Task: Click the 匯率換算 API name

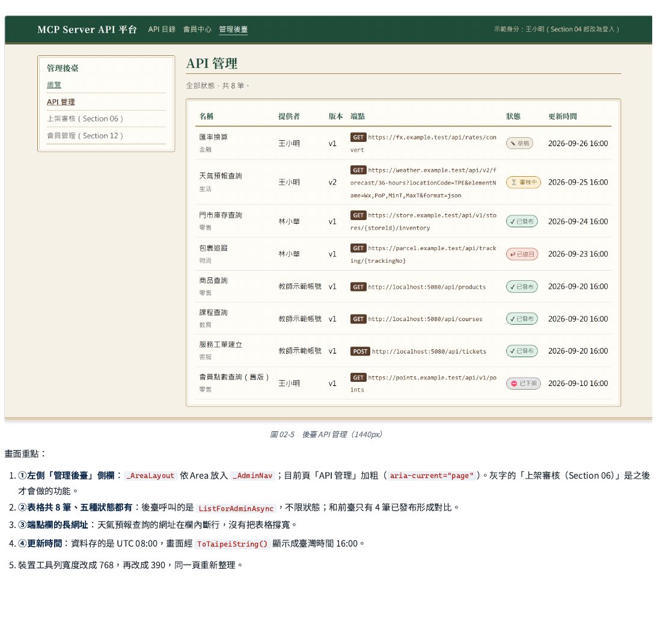Action: (213, 137)
